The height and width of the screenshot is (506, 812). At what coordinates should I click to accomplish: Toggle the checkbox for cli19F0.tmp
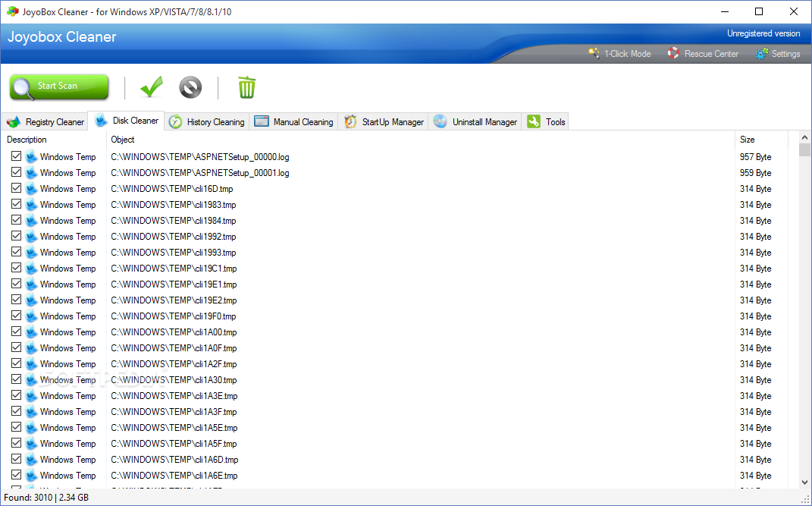[x=16, y=316]
